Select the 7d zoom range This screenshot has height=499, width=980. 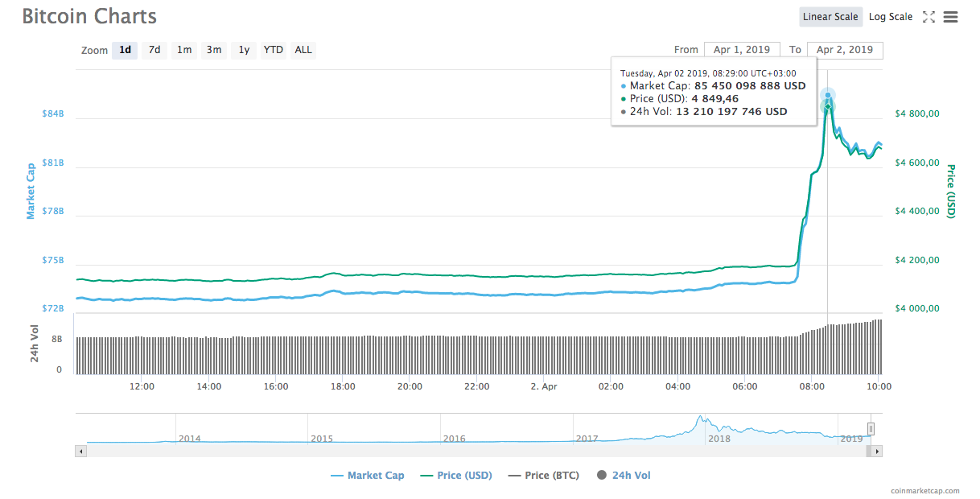[x=154, y=50]
